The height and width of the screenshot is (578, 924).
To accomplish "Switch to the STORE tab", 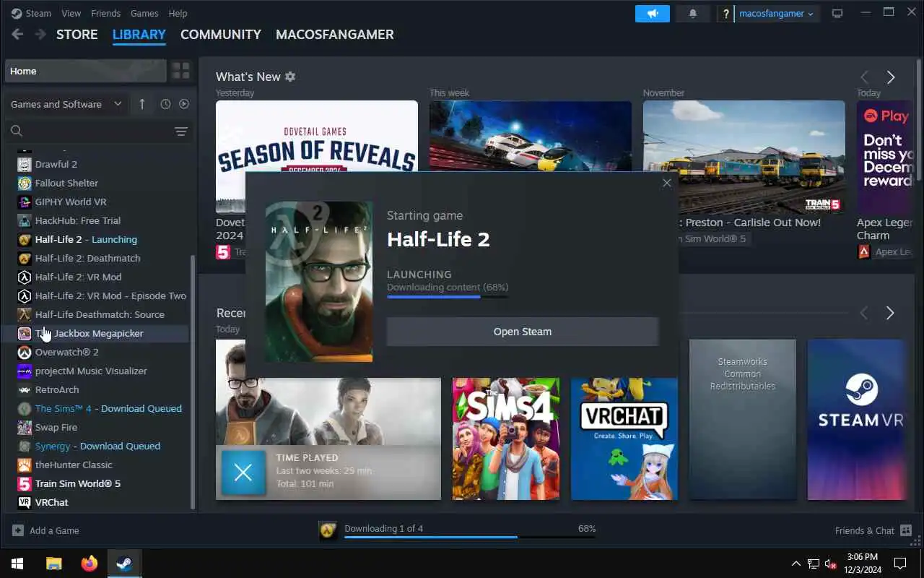I will tap(77, 35).
